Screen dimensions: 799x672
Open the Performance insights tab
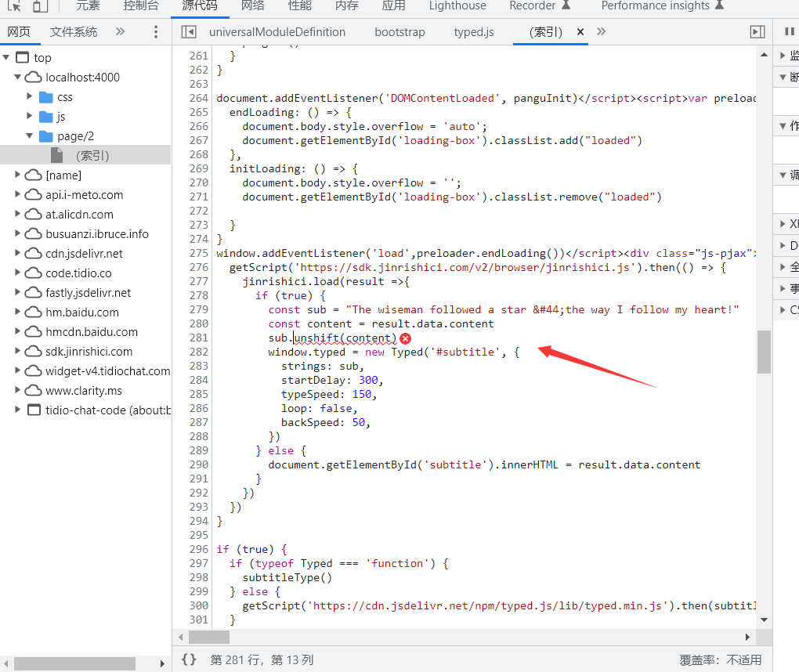pyautogui.click(x=663, y=5)
